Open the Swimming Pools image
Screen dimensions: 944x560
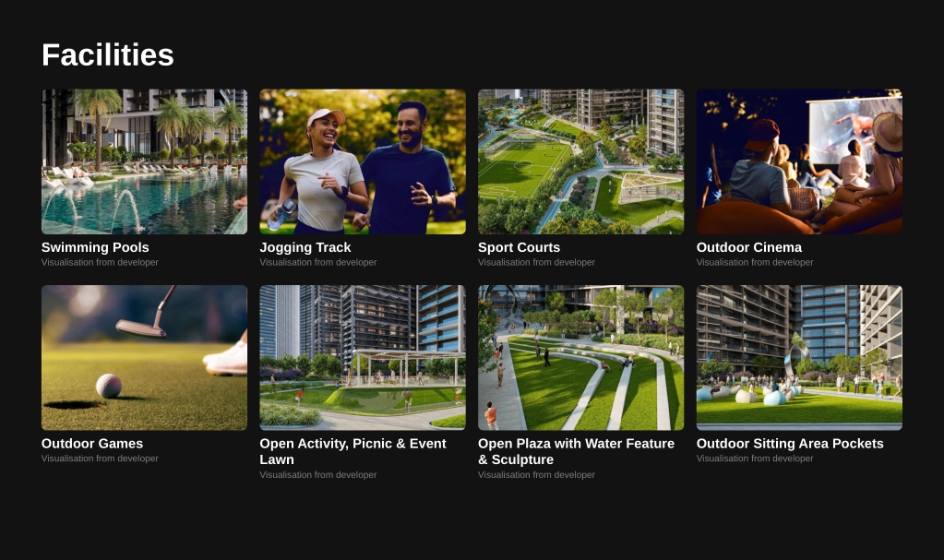(x=145, y=162)
